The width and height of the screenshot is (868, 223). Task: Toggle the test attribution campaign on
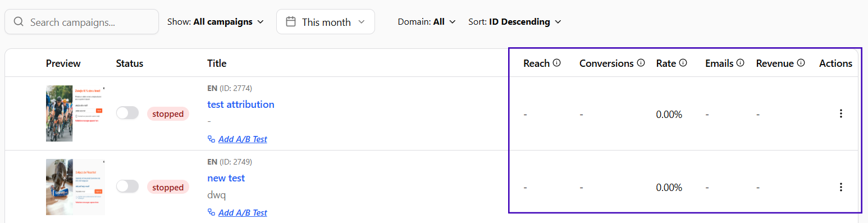(127, 113)
